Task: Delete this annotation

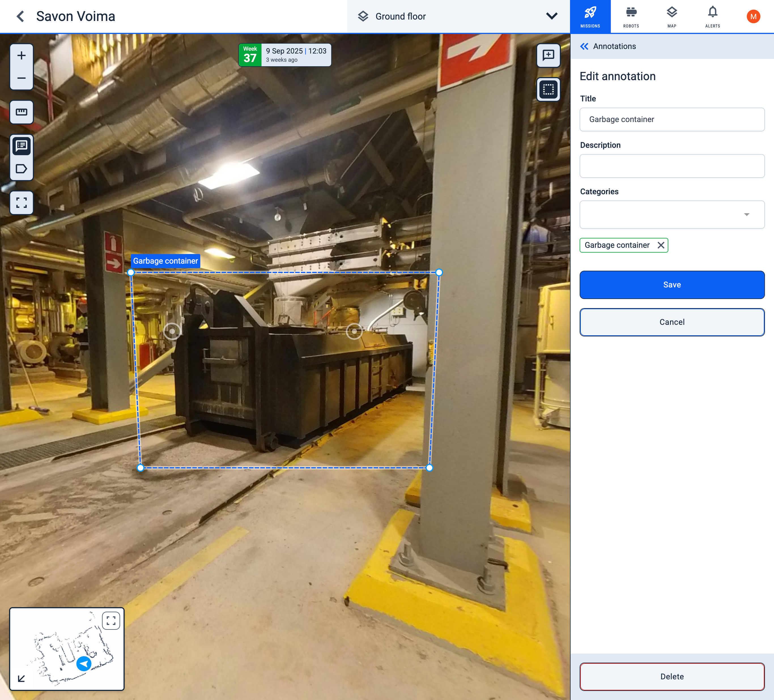Action: 671,676
